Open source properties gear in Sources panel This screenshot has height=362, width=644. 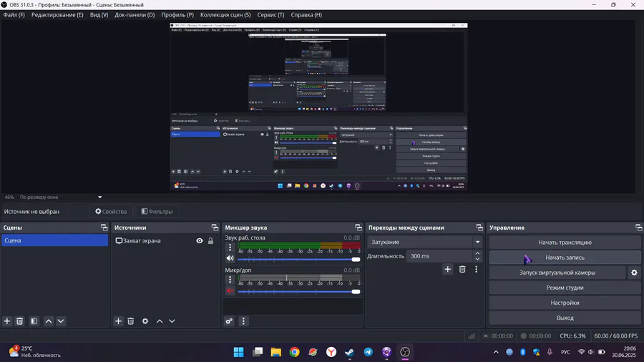point(145,321)
